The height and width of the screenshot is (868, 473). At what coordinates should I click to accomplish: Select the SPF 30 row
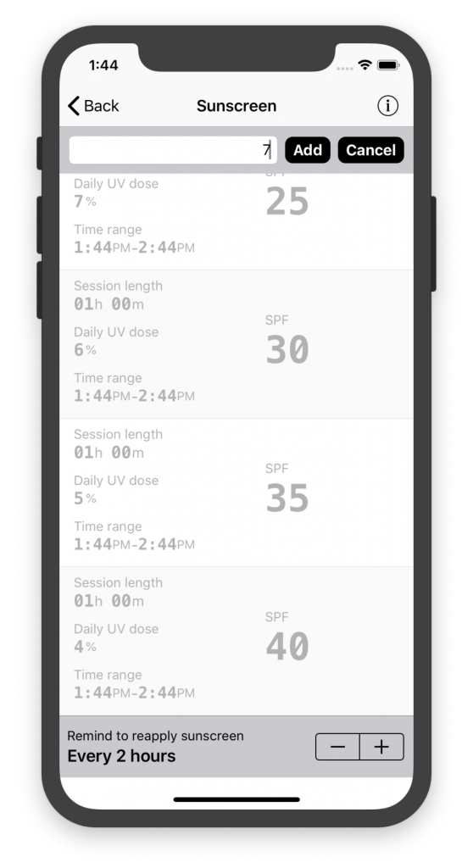tap(236, 344)
